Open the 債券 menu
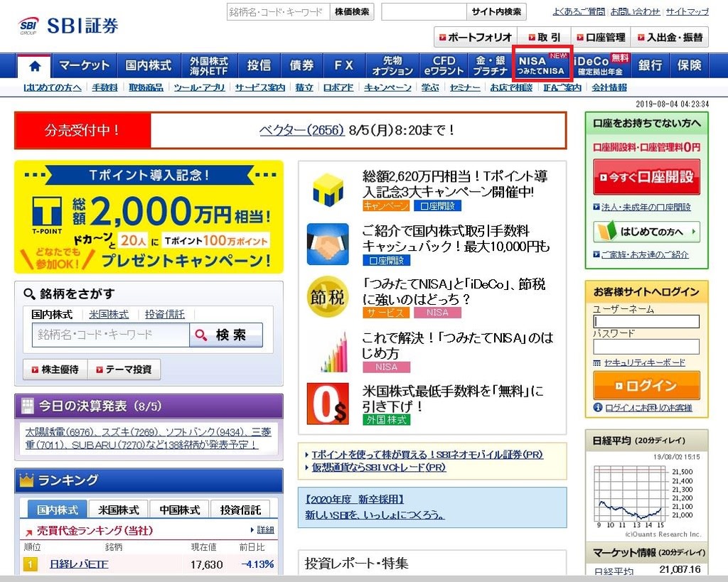Viewport: 728px width, 582px height. pos(301,66)
